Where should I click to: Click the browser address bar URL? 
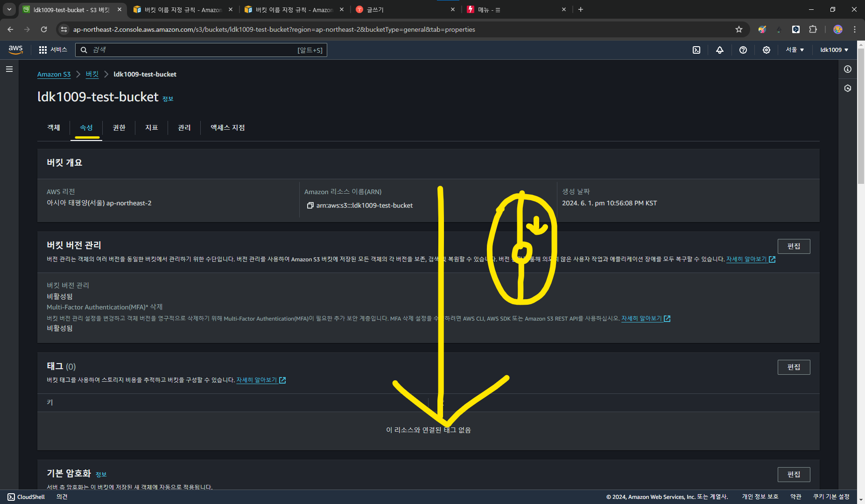274,29
